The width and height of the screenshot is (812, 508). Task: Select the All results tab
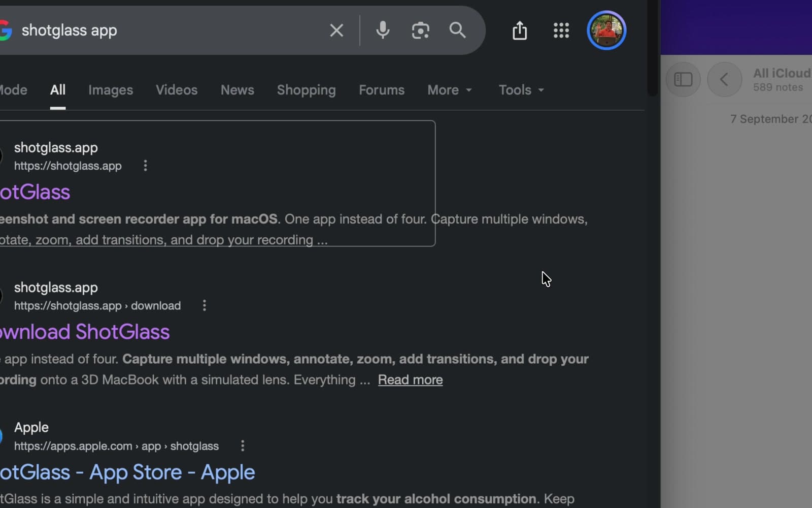point(58,90)
